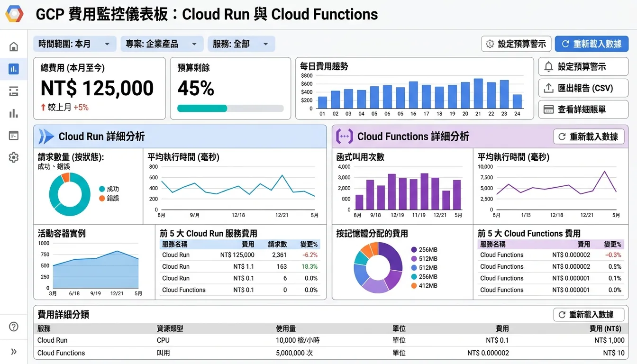The height and width of the screenshot is (364, 637).
Task: Click the Google Cloud logo
Action: tap(14, 14)
